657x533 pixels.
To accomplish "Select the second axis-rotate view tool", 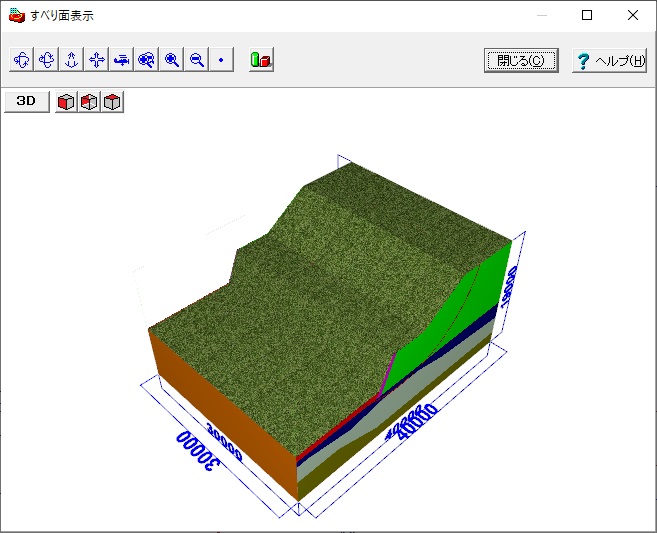I will [x=47, y=60].
